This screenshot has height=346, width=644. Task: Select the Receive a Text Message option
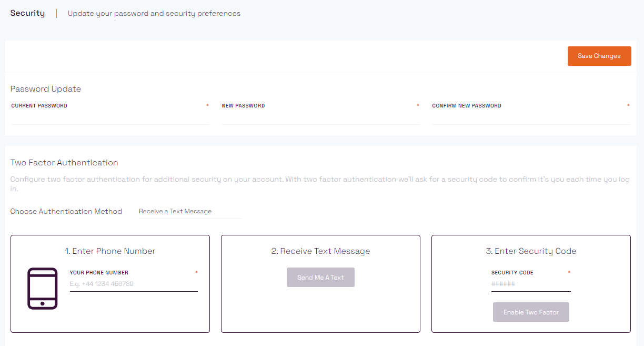175,211
